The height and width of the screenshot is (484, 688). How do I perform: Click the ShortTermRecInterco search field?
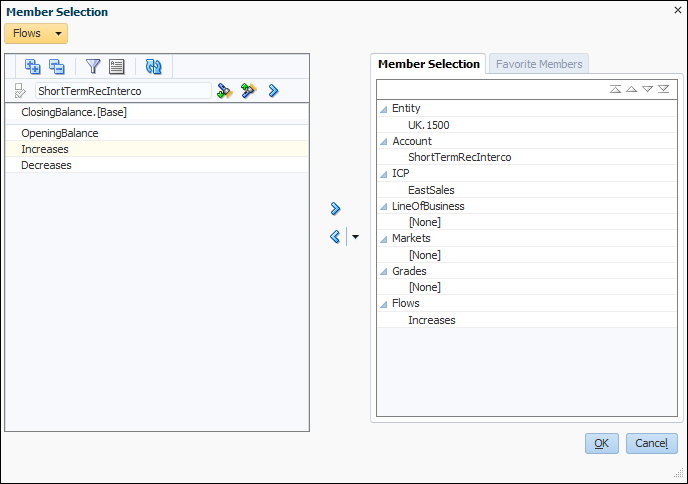[x=122, y=91]
